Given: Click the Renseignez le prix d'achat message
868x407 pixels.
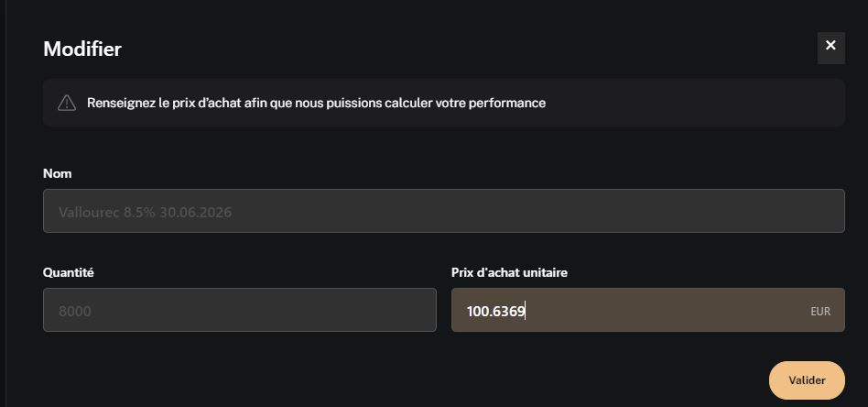Looking at the screenshot, I should click(316, 104).
